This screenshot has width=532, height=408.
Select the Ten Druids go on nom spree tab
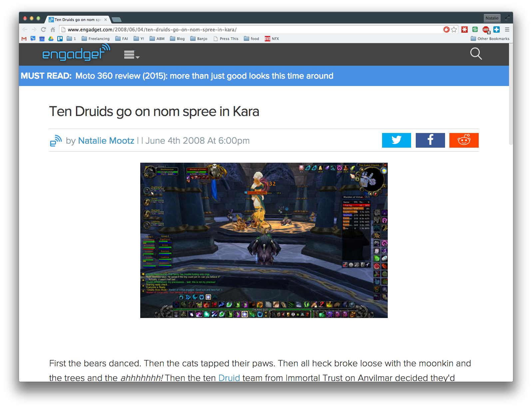pos(77,20)
